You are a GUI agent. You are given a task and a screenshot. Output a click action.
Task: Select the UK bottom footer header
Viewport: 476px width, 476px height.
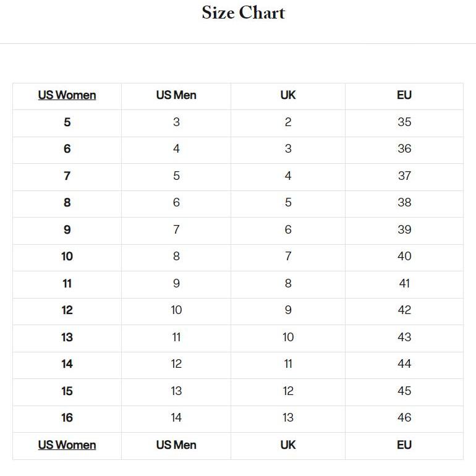click(x=288, y=445)
